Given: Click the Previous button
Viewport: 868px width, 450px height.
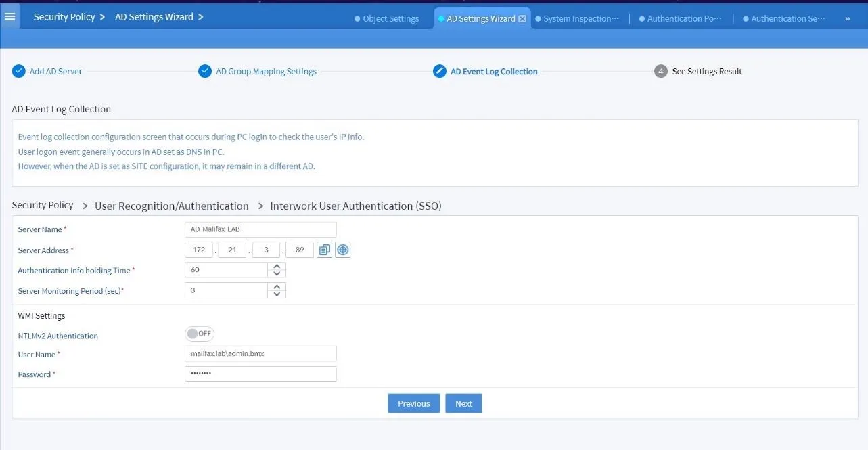Looking at the screenshot, I should click(413, 403).
